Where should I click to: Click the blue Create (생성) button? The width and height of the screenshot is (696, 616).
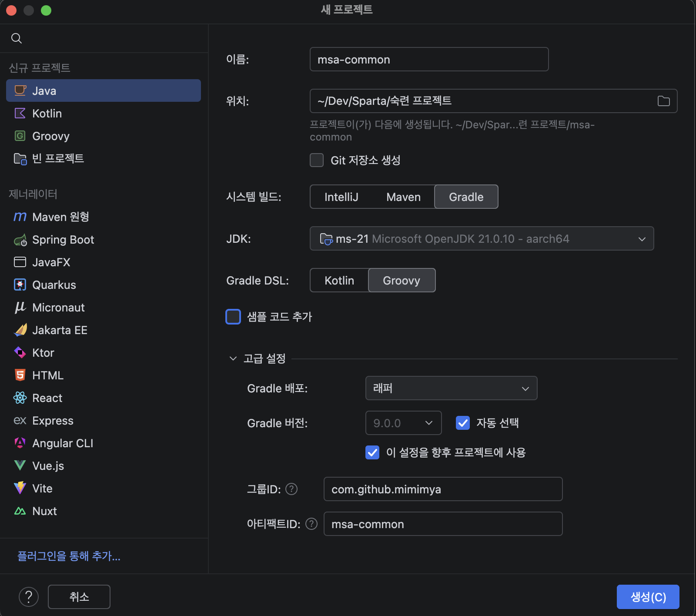(x=648, y=597)
